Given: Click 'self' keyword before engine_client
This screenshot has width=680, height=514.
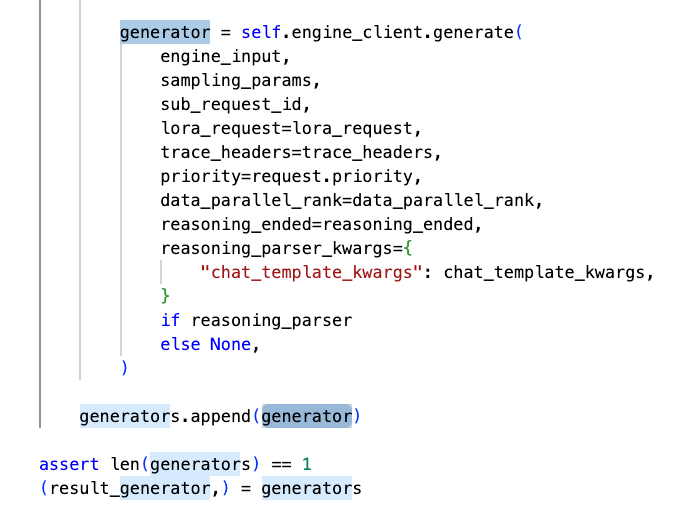Looking at the screenshot, I should pos(261,33).
